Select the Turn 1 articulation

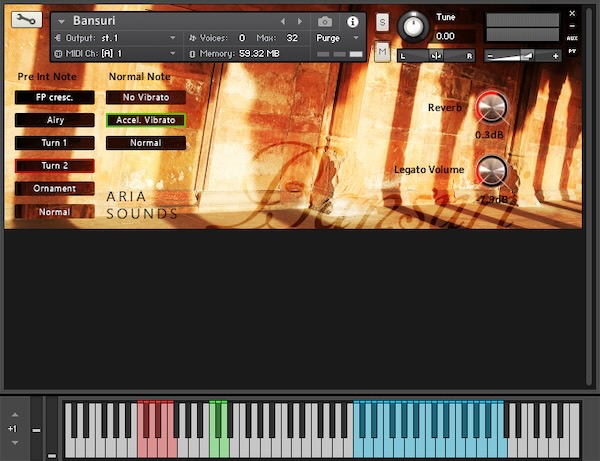54,143
